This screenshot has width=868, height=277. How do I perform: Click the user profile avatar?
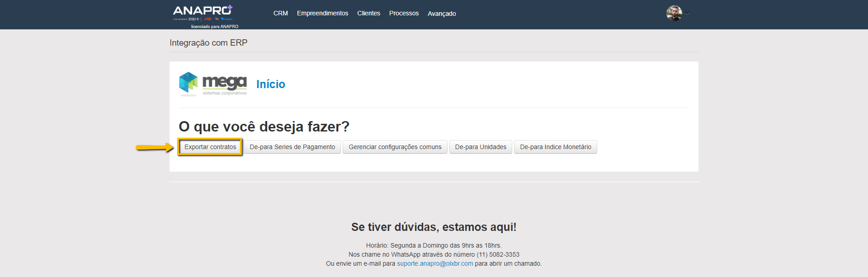pyautogui.click(x=674, y=13)
